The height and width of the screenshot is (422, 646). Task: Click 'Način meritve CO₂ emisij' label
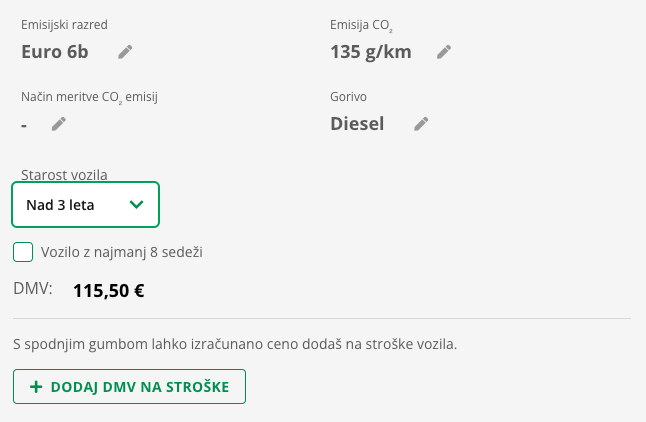tap(89, 97)
